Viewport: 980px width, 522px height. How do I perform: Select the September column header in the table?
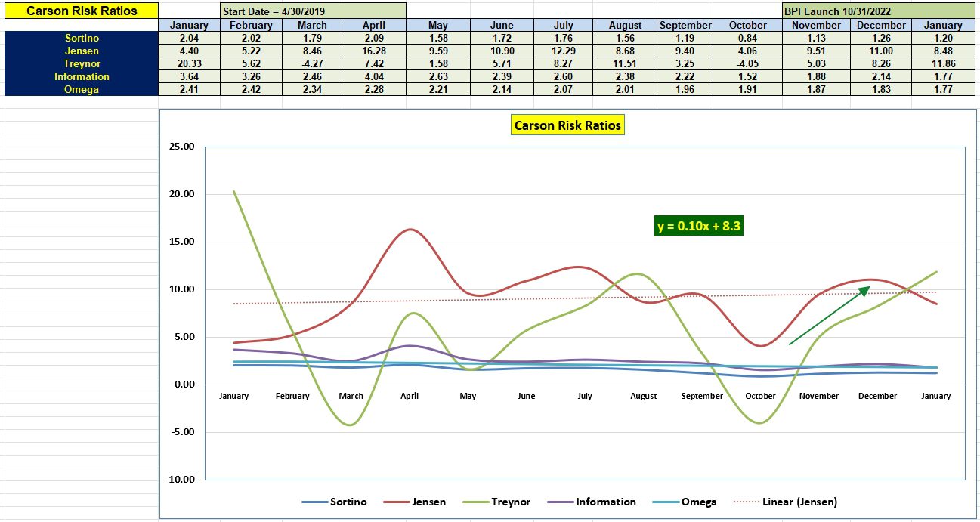685,25
